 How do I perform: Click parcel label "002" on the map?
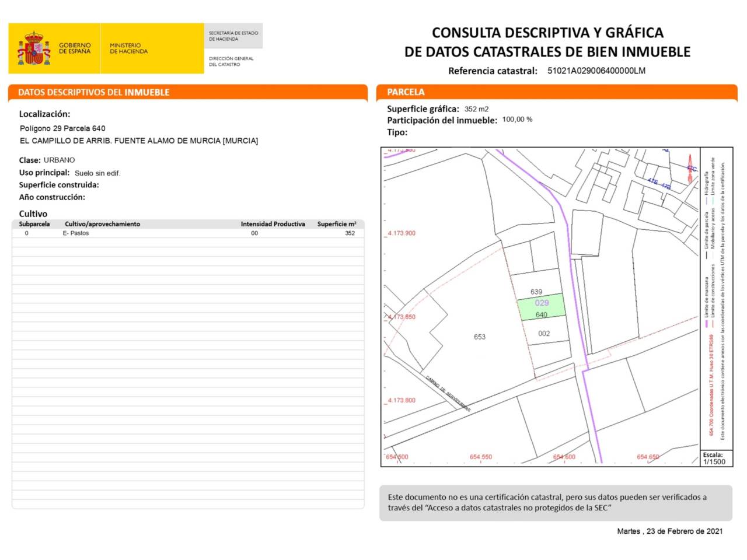coord(544,334)
